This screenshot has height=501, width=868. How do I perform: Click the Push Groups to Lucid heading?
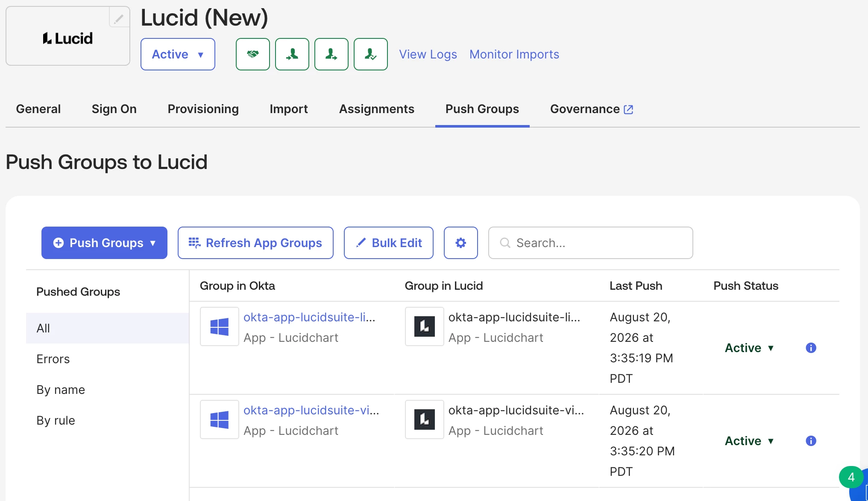point(107,162)
